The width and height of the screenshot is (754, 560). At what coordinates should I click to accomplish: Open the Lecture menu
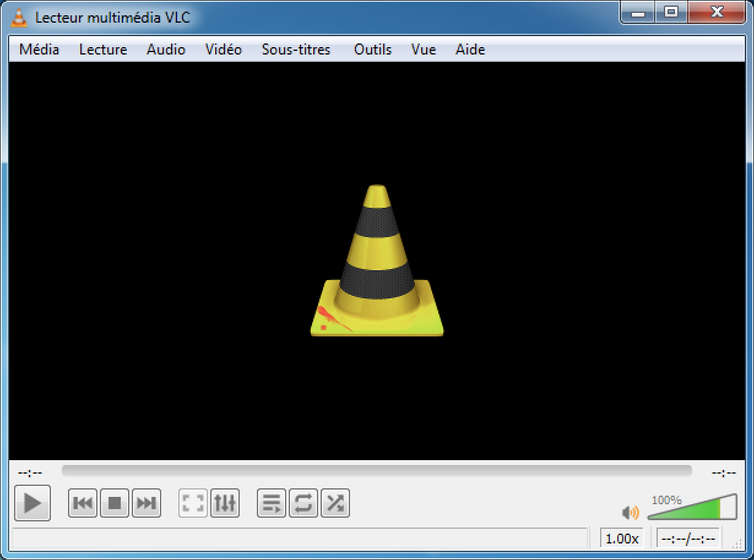point(103,50)
